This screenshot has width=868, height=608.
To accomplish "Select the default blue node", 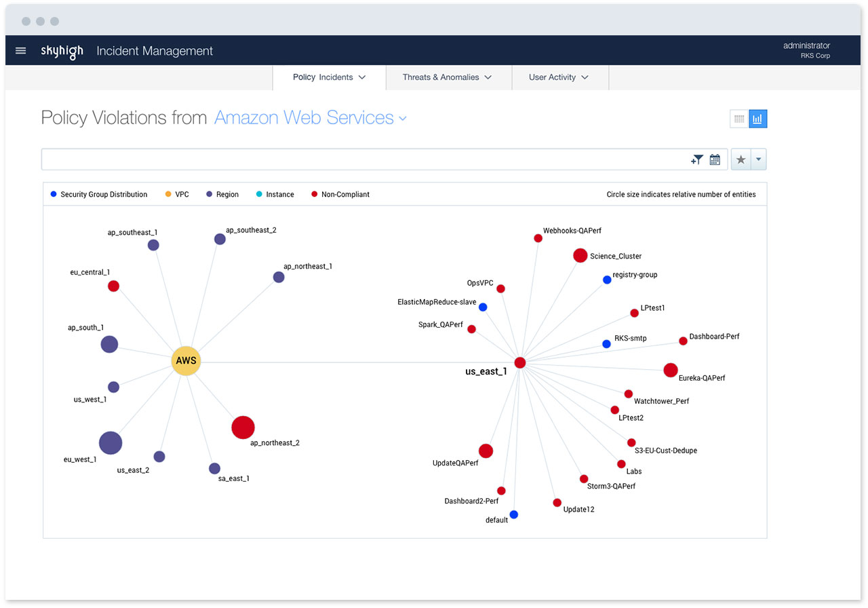I will 513,514.
